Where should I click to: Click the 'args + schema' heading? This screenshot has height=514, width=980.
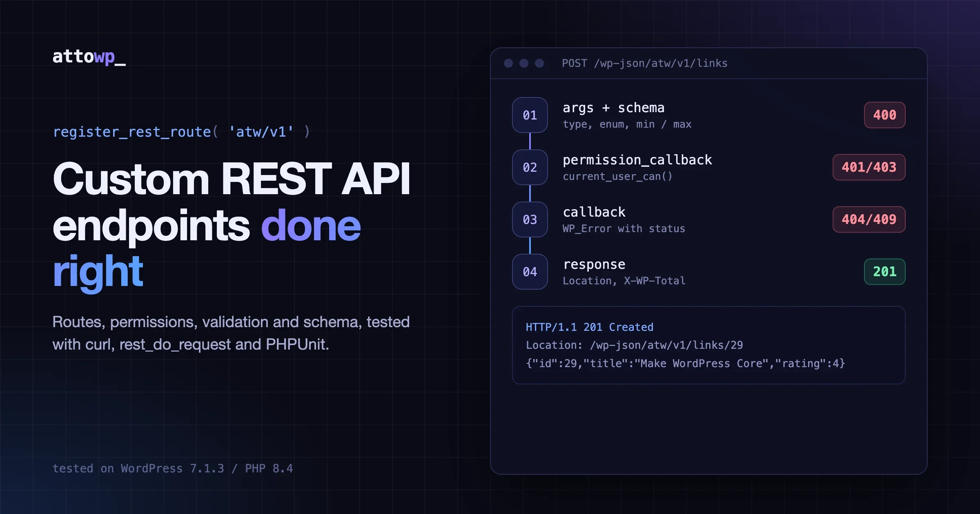pyautogui.click(x=614, y=108)
